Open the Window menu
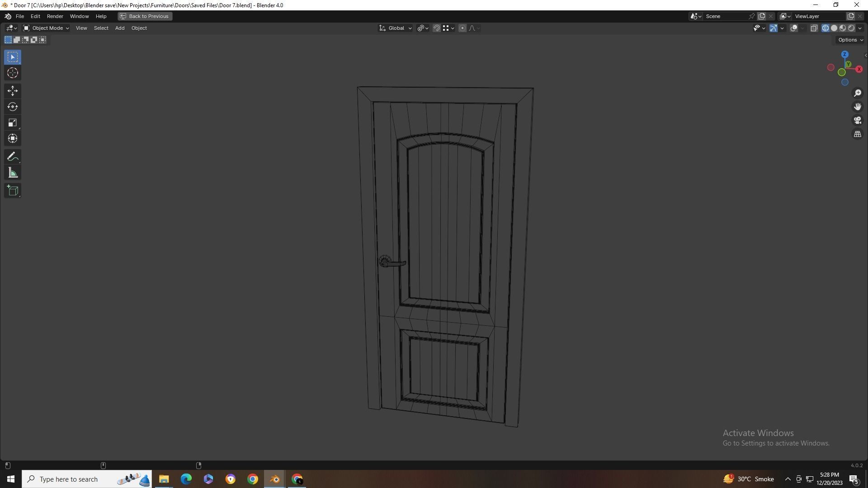868x488 pixels. click(x=79, y=16)
